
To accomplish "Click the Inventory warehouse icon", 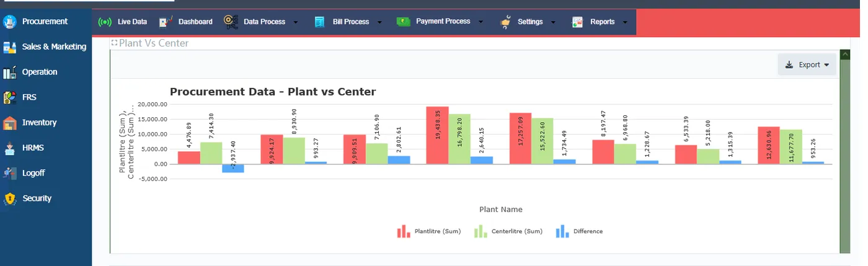I will point(9,123).
